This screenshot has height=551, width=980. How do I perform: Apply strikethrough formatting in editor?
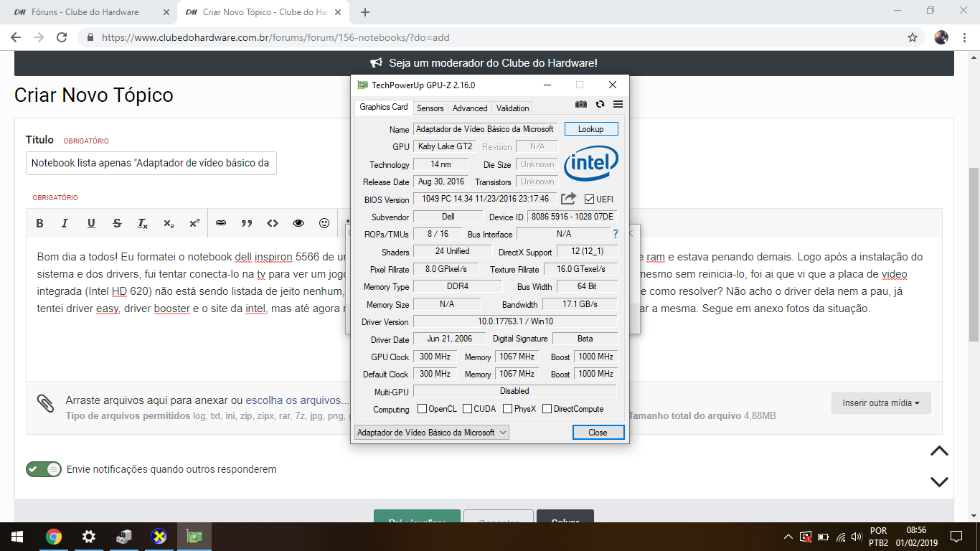point(117,223)
